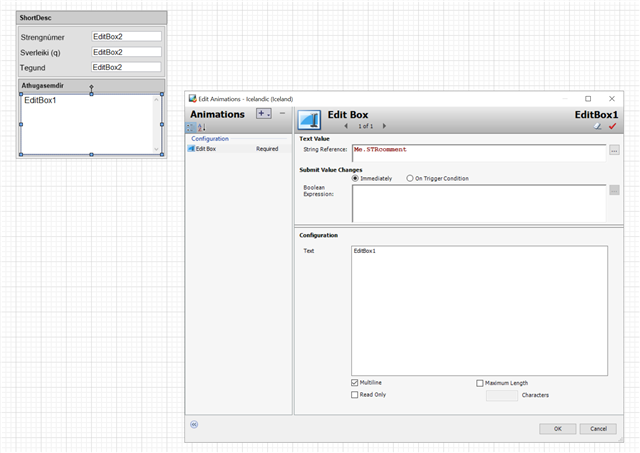
Task: Dismiss dialog with Cancel button
Action: coord(598,429)
